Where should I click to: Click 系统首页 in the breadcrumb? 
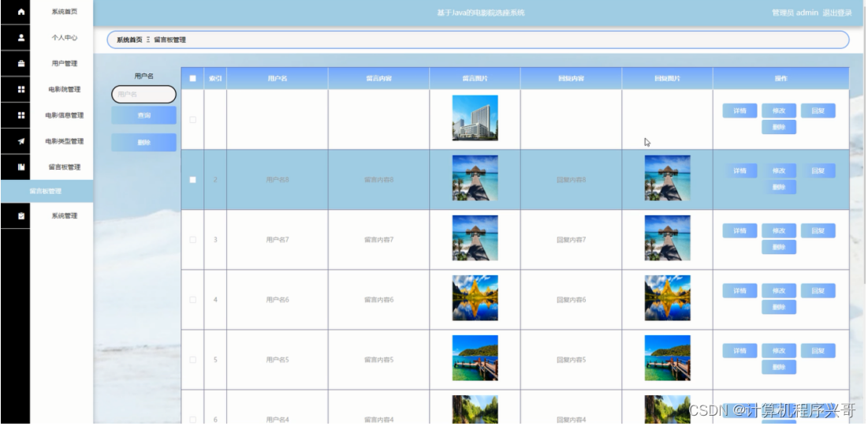(129, 40)
